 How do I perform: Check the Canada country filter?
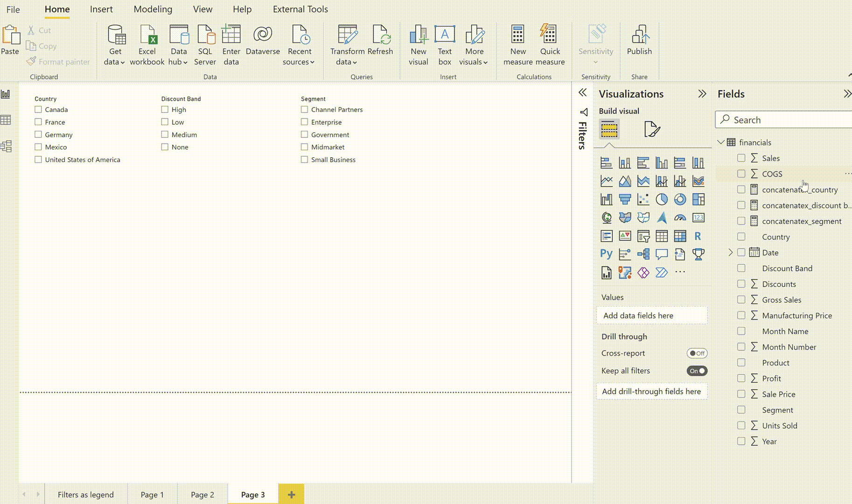tap(38, 110)
